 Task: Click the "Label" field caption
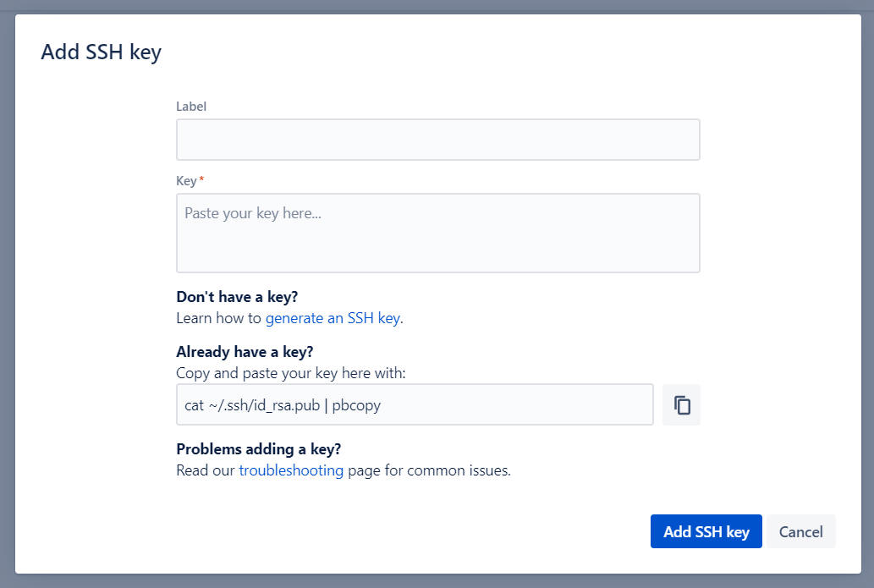point(191,107)
